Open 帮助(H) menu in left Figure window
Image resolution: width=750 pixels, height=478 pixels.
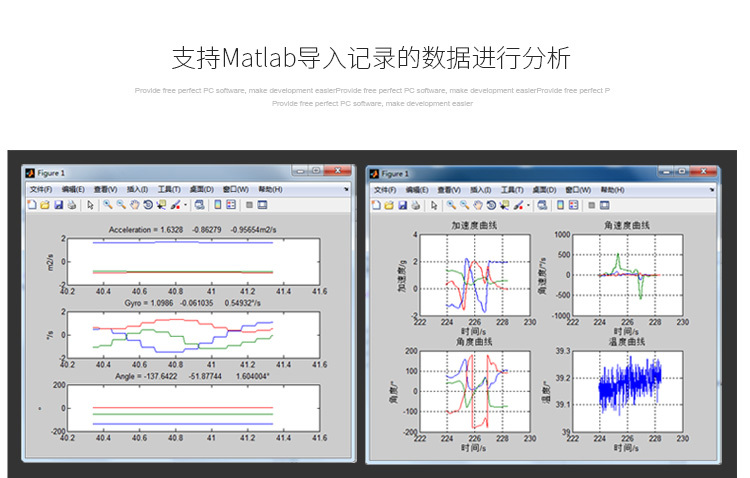click(x=270, y=189)
